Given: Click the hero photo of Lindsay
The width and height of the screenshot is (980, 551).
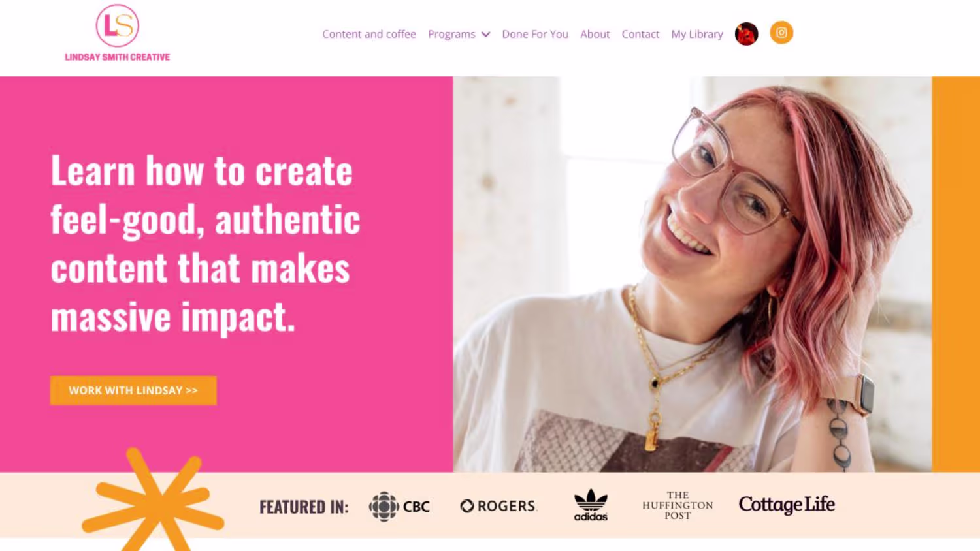Looking at the screenshot, I should 693,274.
